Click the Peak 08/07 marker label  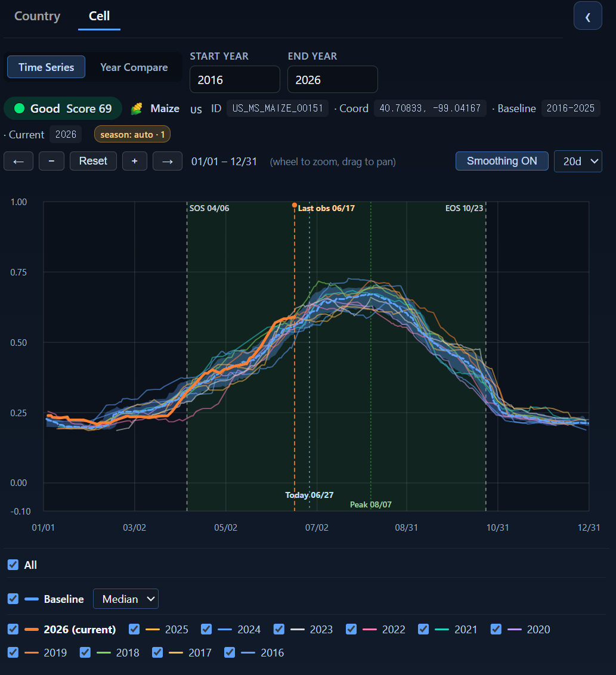(x=371, y=504)
